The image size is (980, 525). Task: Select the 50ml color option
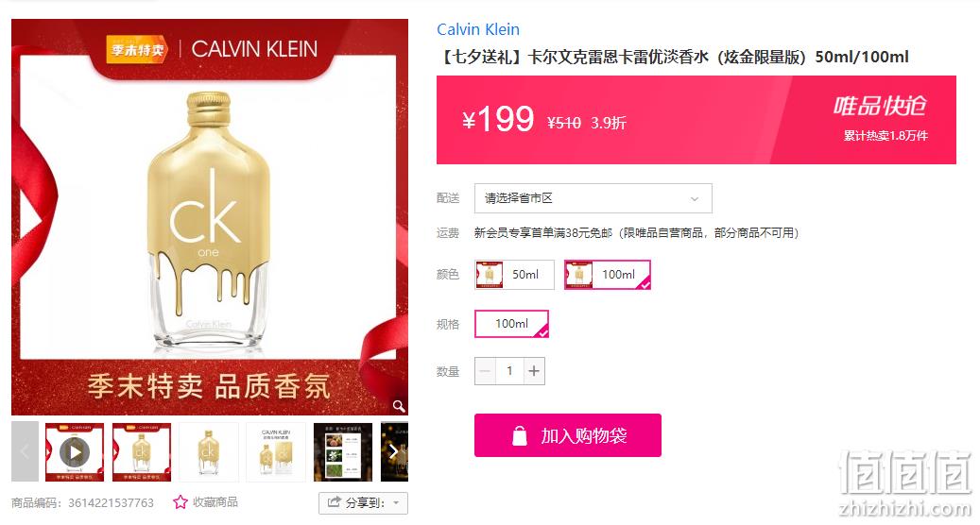[x=514, y=275]
